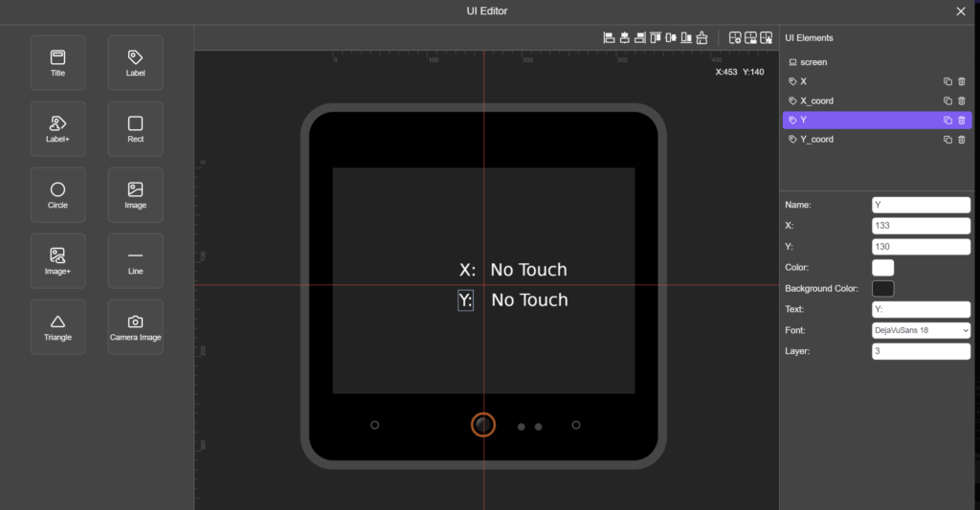This screenshot has height=510, width=980.
Task: Click the align horizontal center icon
Action: (624, 38)
